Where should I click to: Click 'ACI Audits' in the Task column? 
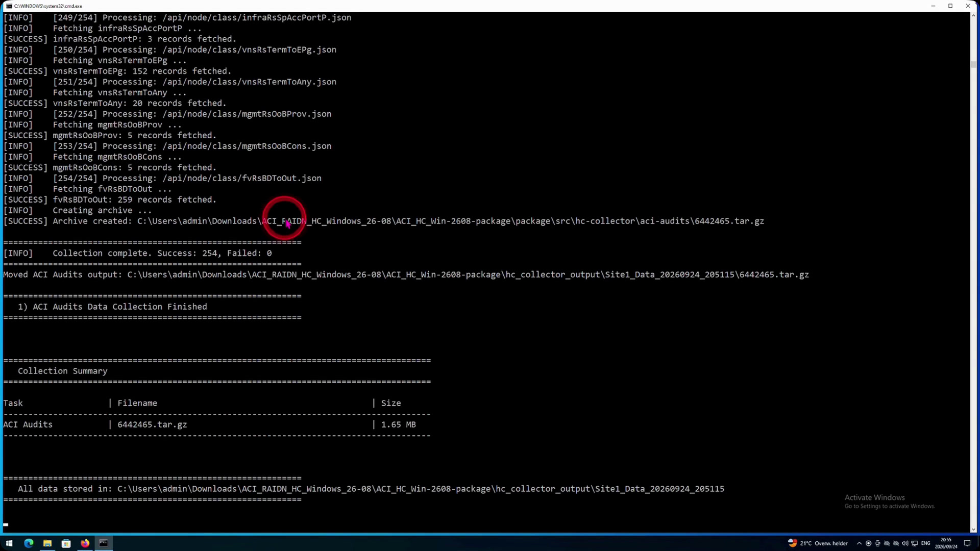pyautogui.click(x=28, y=424)
